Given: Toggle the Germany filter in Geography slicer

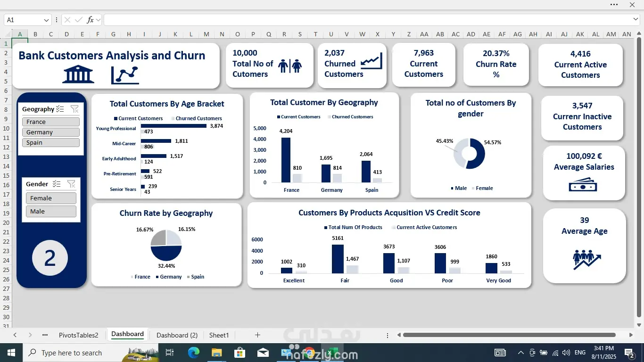Looking at the screenshot, I should pos(51,132).
